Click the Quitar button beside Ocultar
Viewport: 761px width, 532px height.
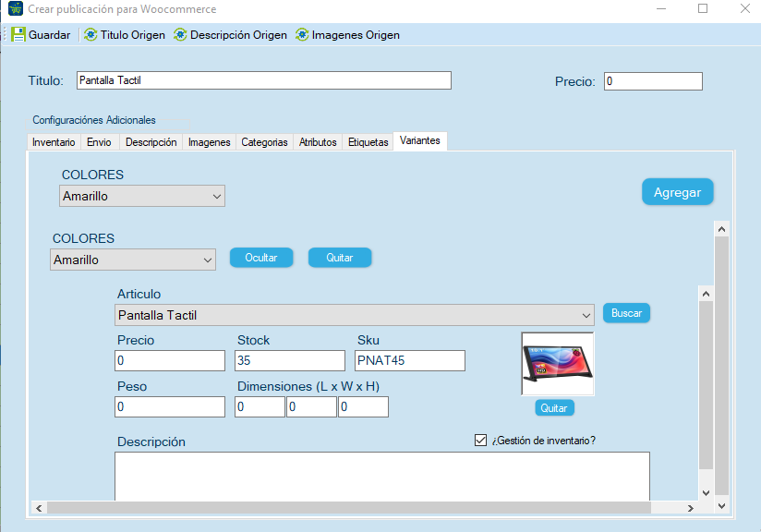pyautogui.click(x=340, y=258)
